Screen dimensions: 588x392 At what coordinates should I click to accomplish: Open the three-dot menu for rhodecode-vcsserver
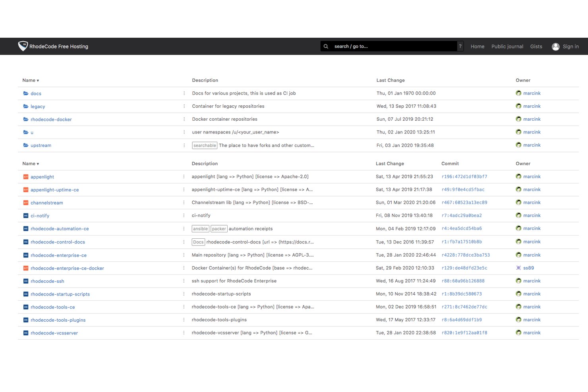click(x=184, y=333)
